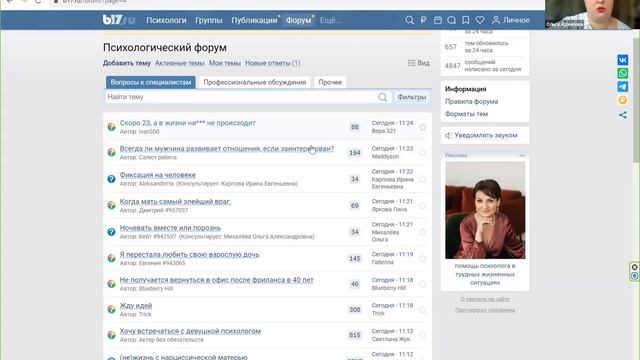Open topic Не получается вернуться в офис
Screen dimensions: 640x360
[x=216, y=280]
